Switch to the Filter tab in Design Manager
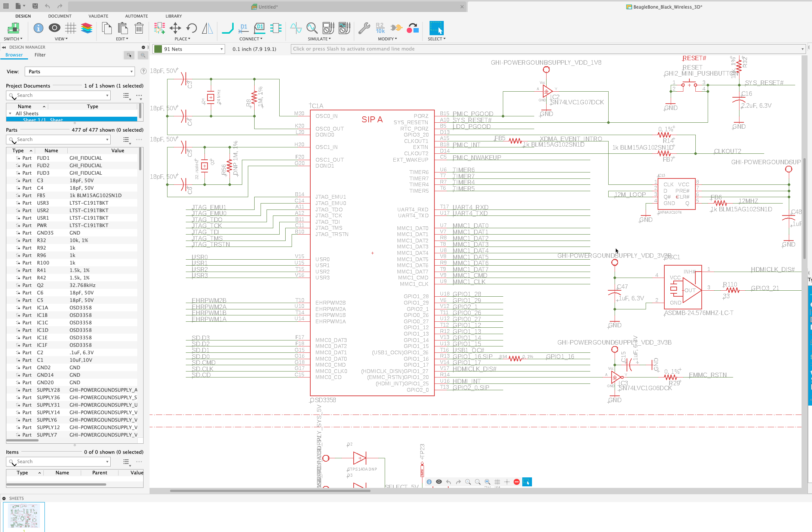 (x=40, y=55)
